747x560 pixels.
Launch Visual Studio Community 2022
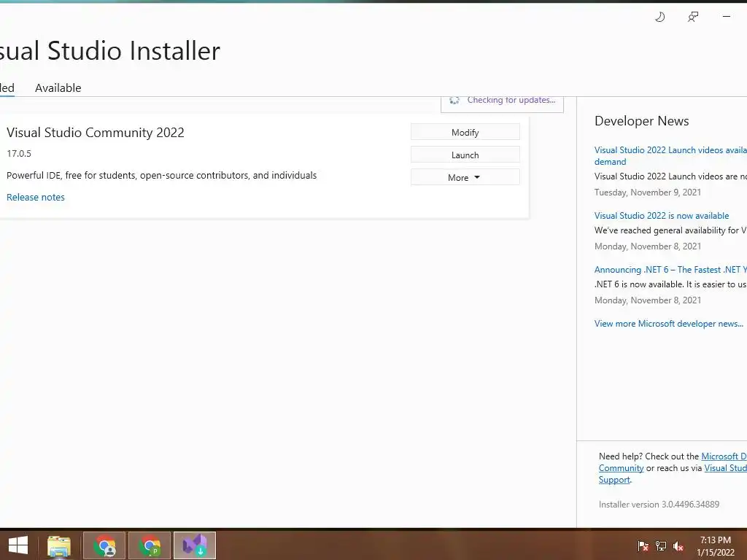coord(465,155)
